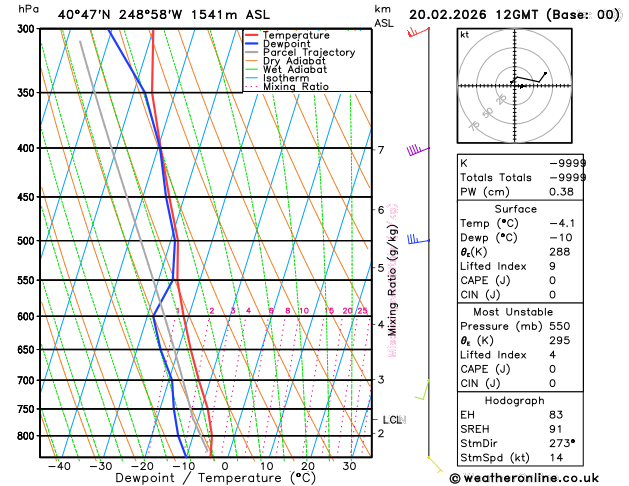Click the green wind barb near 700 hPa

[422, 390]
